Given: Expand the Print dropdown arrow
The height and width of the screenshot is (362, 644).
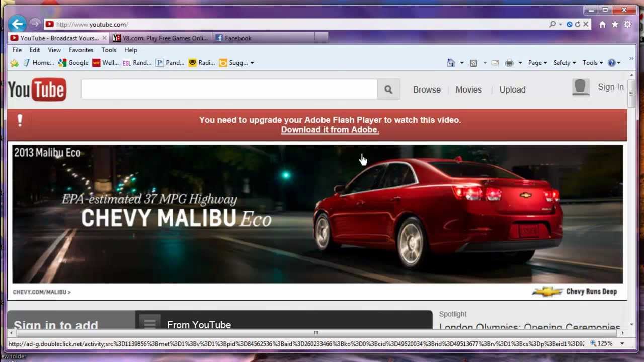Looking at the screenshot, I should coord(520,63).
